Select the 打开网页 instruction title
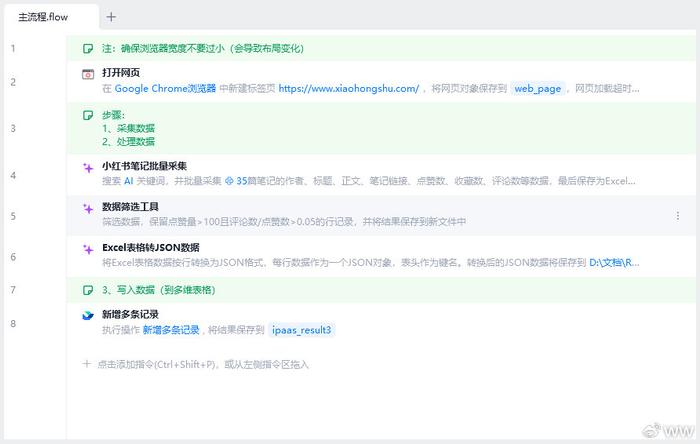700x444 pixels. point(121,73)
